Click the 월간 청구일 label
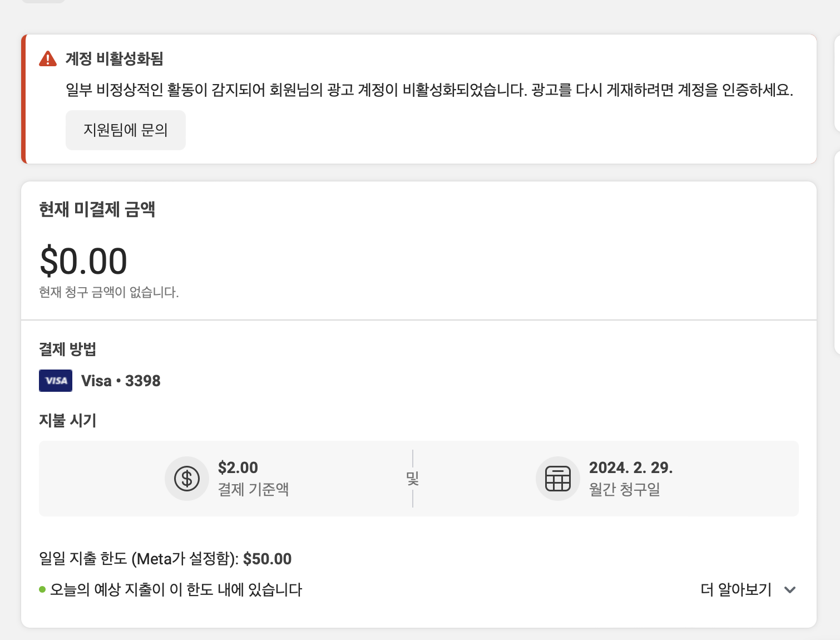The height and width of the screenshot is (640, 840). 625,490
